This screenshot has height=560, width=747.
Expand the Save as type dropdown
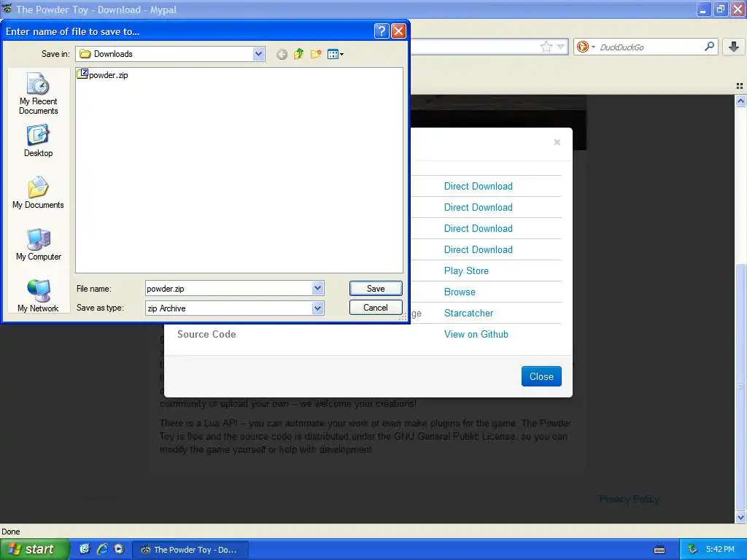pos(318,308)
